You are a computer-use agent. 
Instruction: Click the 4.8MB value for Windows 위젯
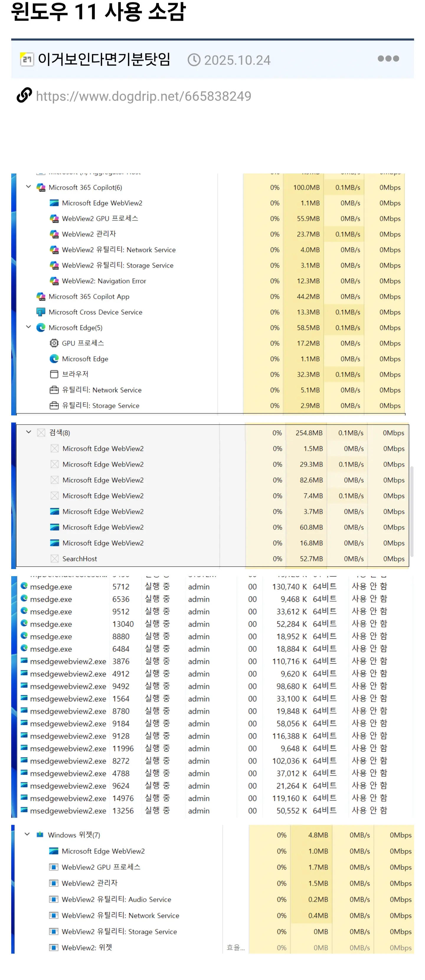pyautogui.click(x=318, y=835)
